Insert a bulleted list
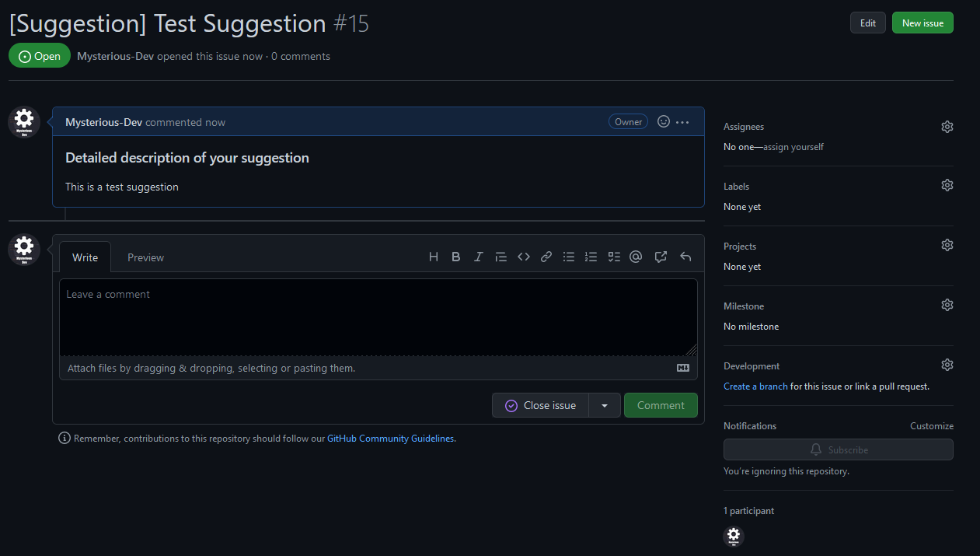980x556 pixels. [x=569, y=257]
